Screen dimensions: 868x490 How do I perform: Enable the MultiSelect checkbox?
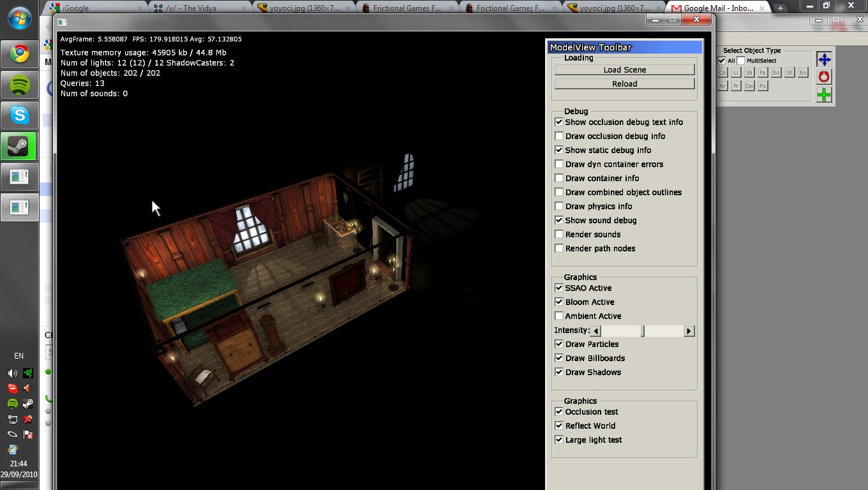point(741,61)
